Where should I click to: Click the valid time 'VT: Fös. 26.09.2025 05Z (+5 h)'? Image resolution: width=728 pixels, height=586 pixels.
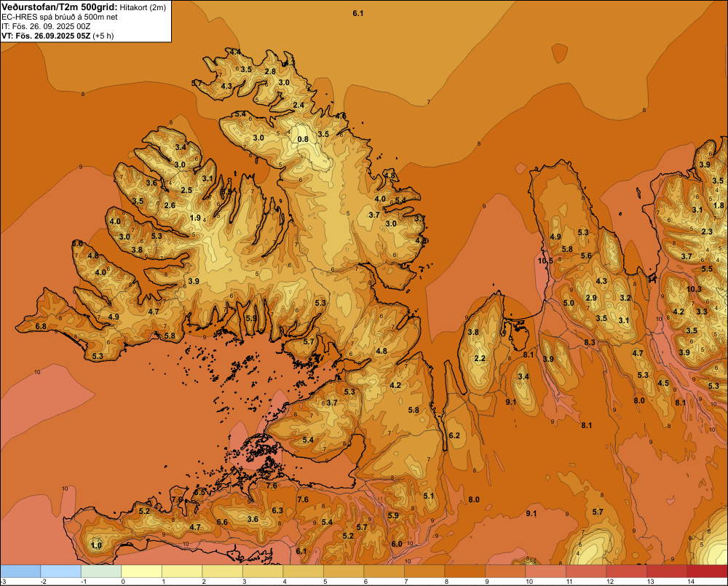coord(58,36)
